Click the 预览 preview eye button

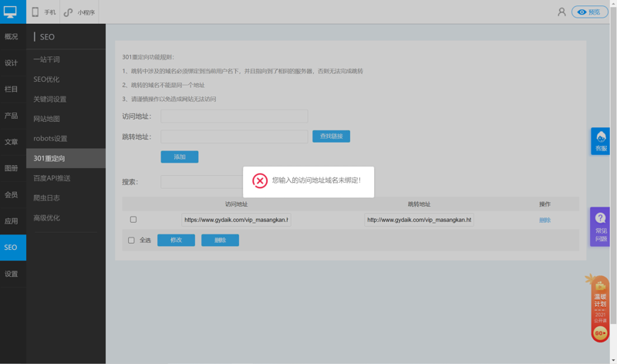[x=589, y=12]
